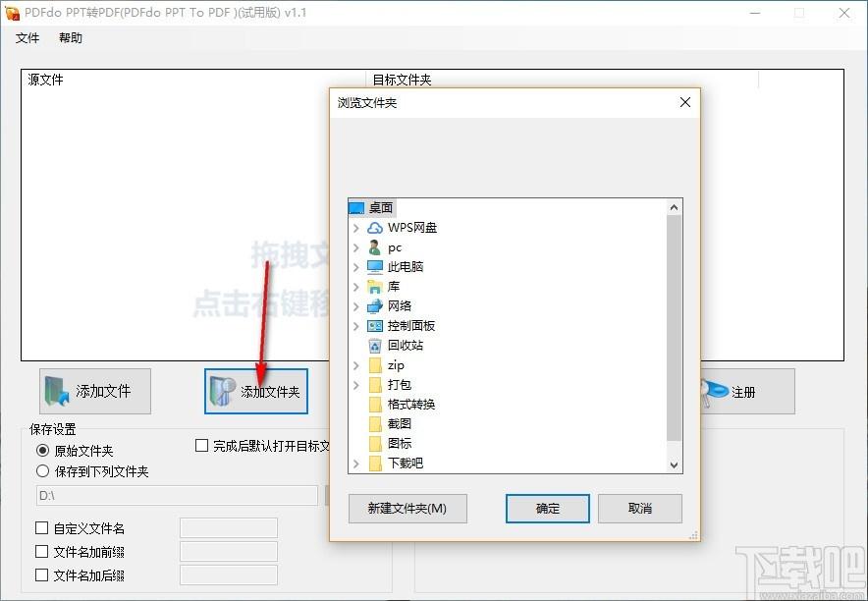Select 桌面 label in folder tree
868x601 pixels.
[x=381, y=208]
